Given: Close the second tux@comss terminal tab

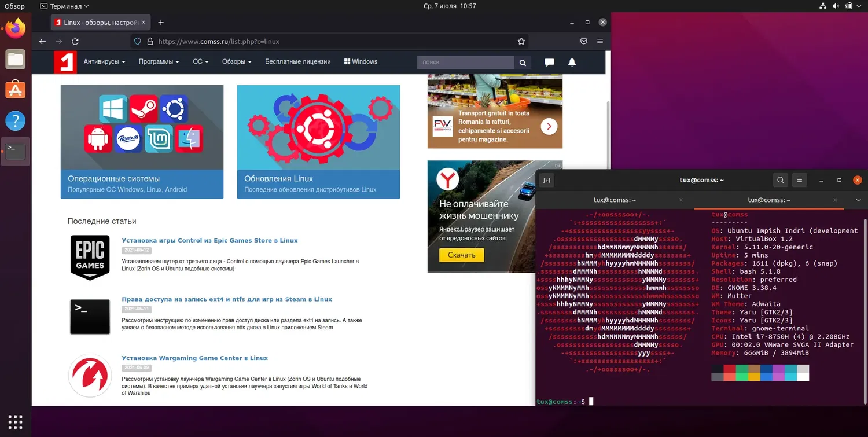Looking at the screenshot, I should click(x=835, y=200).
